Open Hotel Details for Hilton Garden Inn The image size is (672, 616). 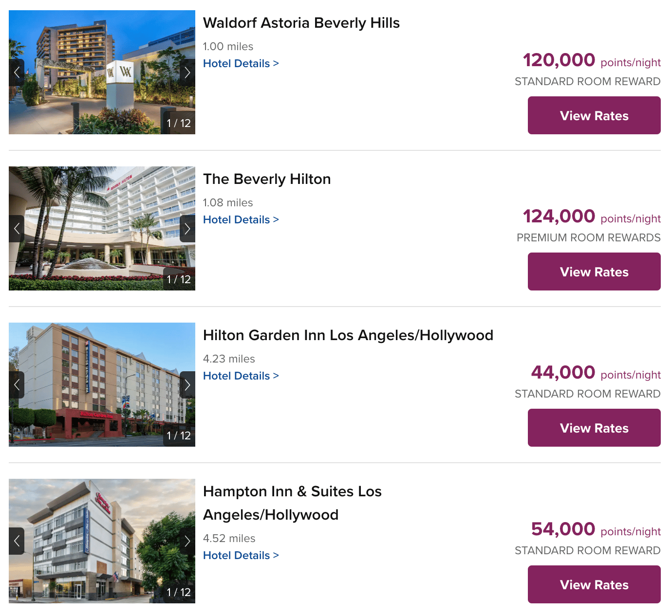(241, 376)
